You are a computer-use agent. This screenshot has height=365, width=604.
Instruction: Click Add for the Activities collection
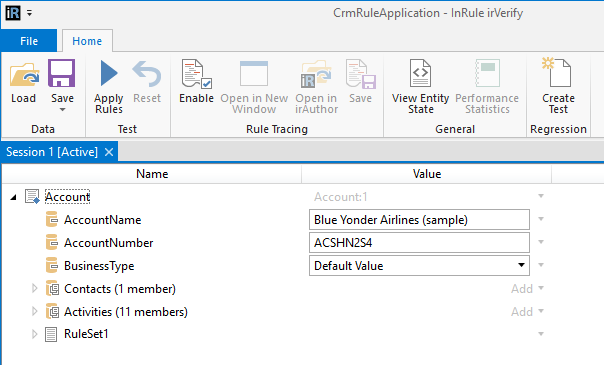point(522,311)
